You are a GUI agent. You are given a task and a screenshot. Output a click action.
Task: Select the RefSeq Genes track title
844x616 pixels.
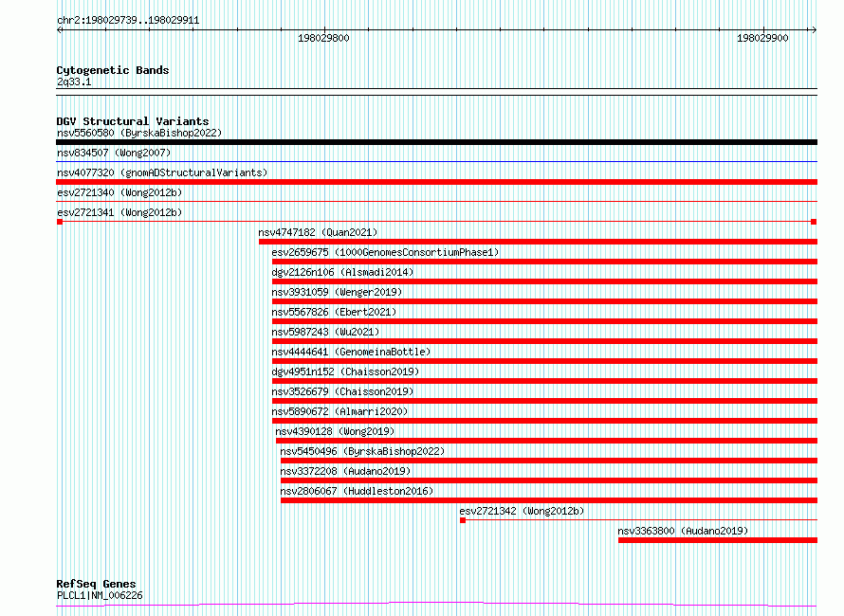[x=97, y=584]
